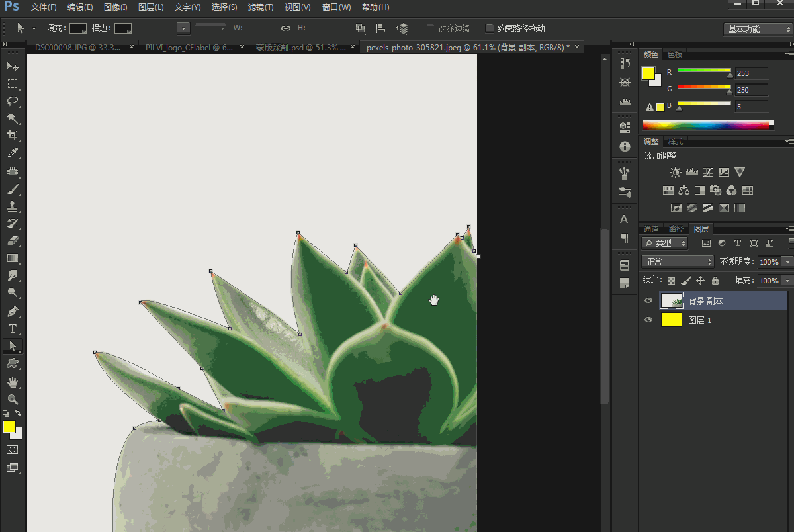
Task: Click the yellow foreground color swatch in toolbar
Action: click(x=9, y=427)
